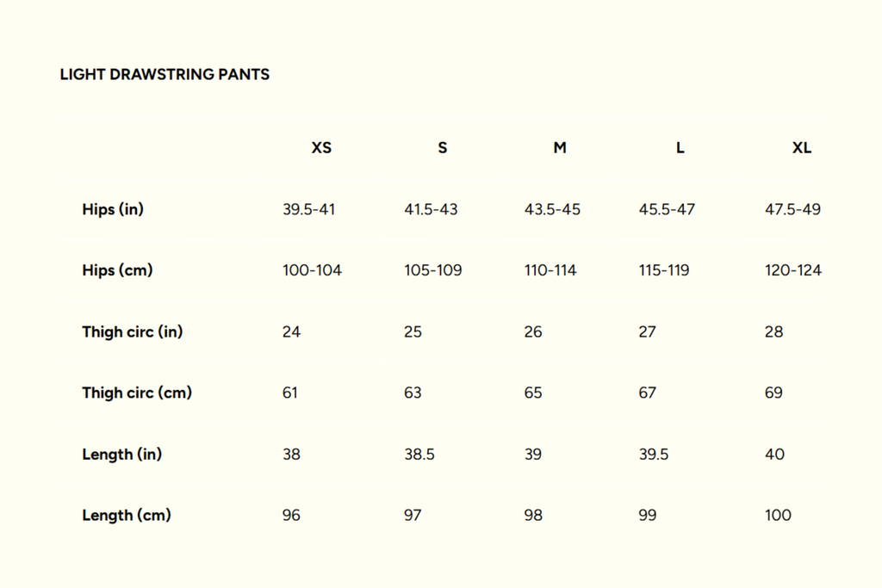Click the Thigh circ (in) row label
This screenshot has height=588, width=882.
133,331
